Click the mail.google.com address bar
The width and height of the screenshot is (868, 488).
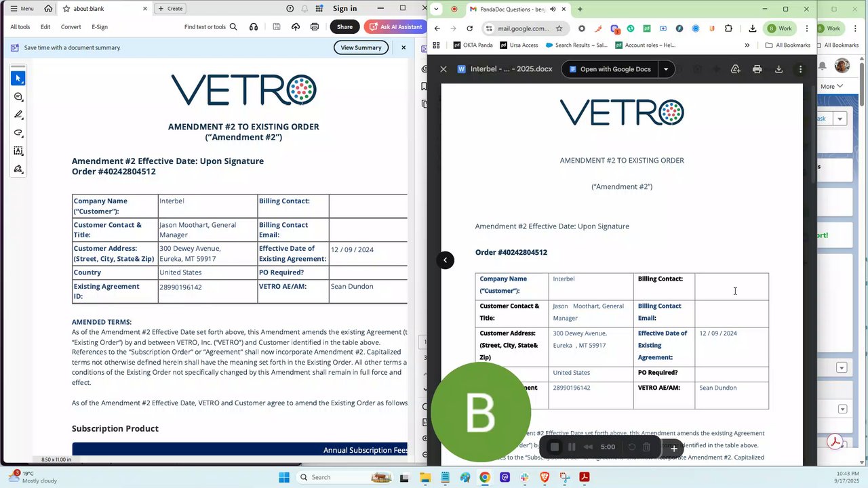523,28
